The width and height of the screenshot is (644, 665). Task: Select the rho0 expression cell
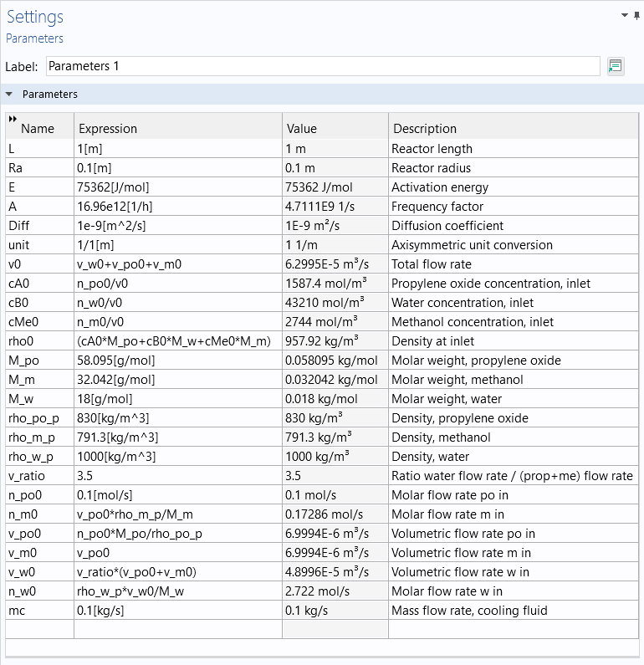[178, 341]
